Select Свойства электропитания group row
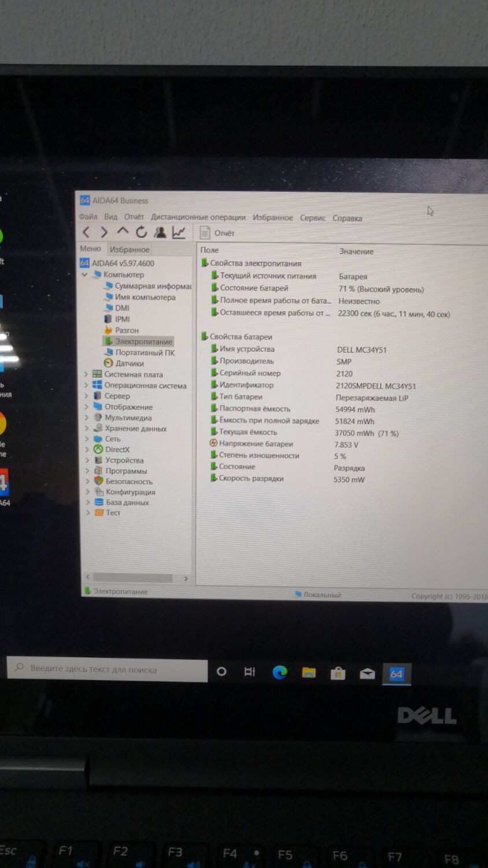This screenshot has height=868, width=488. pos(250,263)
